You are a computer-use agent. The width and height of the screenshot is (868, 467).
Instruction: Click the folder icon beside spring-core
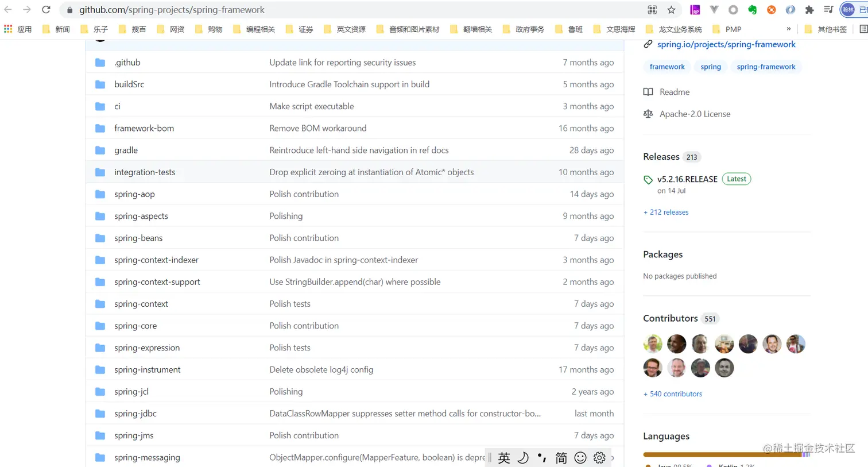pyautogui.click(x=100, y=326)
